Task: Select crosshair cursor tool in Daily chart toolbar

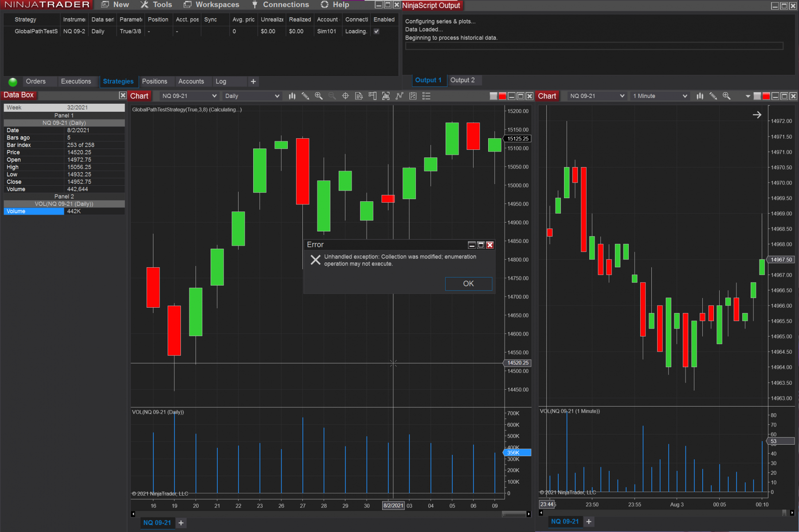Action: 345,96
